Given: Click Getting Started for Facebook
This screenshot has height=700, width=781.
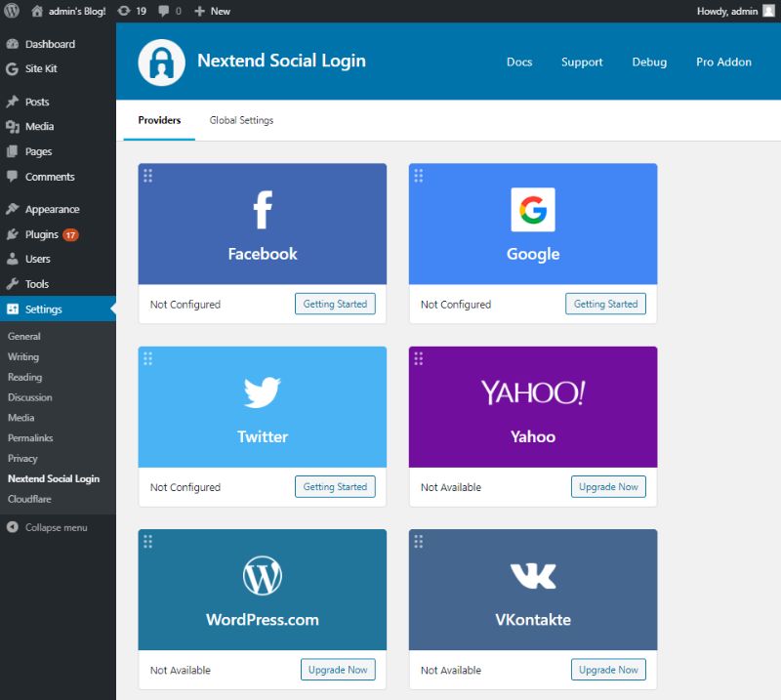Looking at the screenshot, I should [x=335, y=304].
